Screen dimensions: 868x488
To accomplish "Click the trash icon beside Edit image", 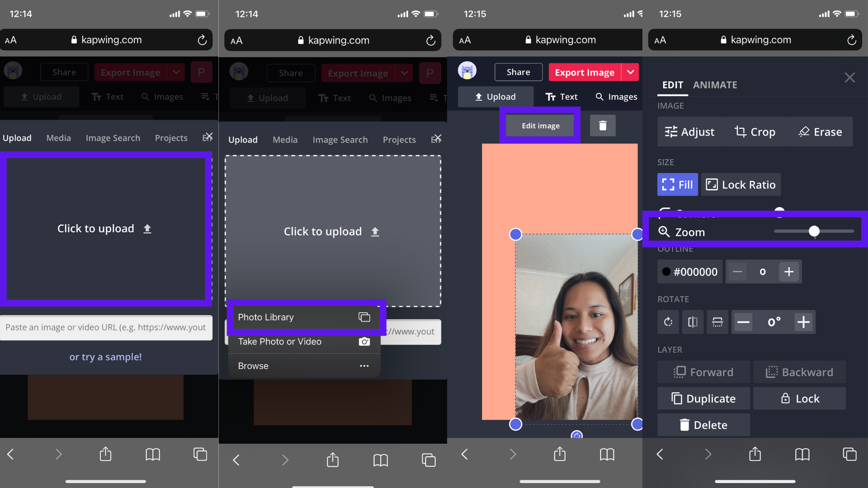I will click(x=602, y=126).
